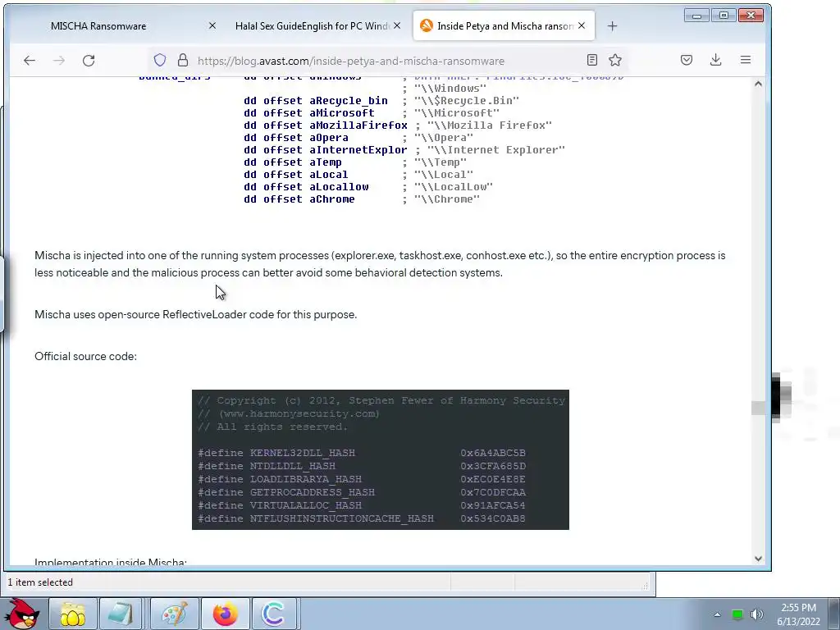Open the folder icon in taskbar
The height and width of the screenshot is (630, 840).
pos(73,614)
